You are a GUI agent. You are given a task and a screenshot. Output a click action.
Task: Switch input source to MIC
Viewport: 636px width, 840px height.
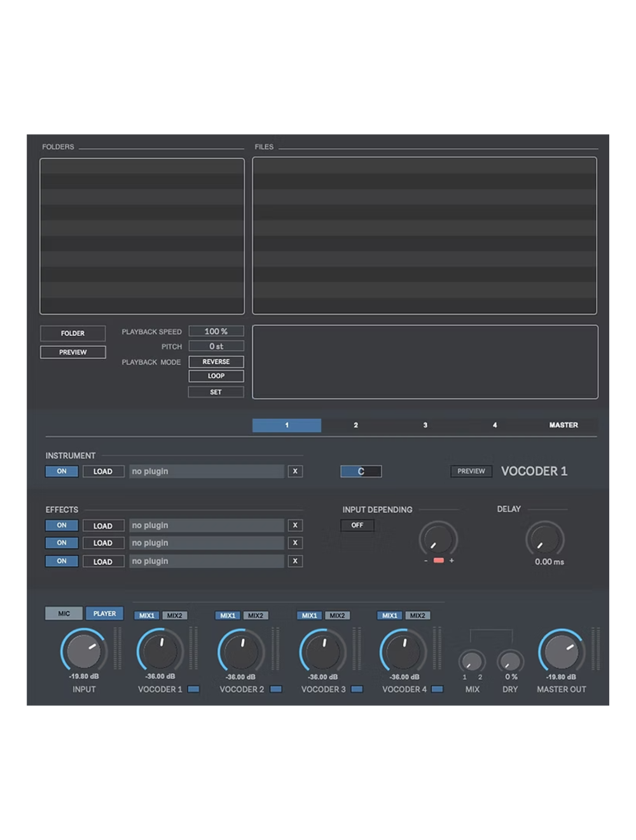pyautogui.click(x=62, y=613)
